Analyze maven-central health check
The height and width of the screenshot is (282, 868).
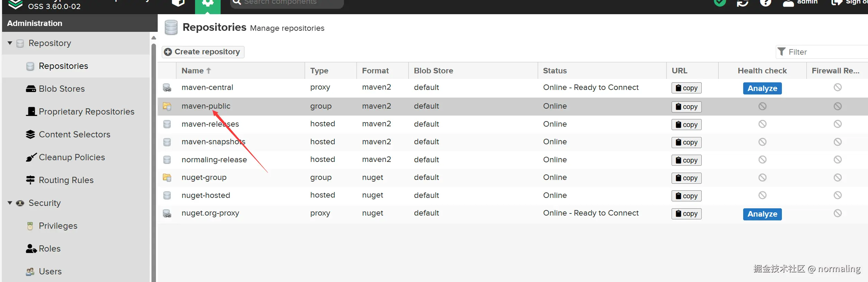[762, 89]
